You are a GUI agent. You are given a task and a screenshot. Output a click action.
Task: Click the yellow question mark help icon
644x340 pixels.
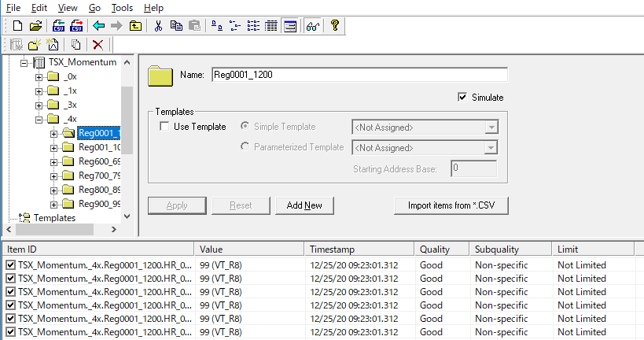(x=334, y=26)
